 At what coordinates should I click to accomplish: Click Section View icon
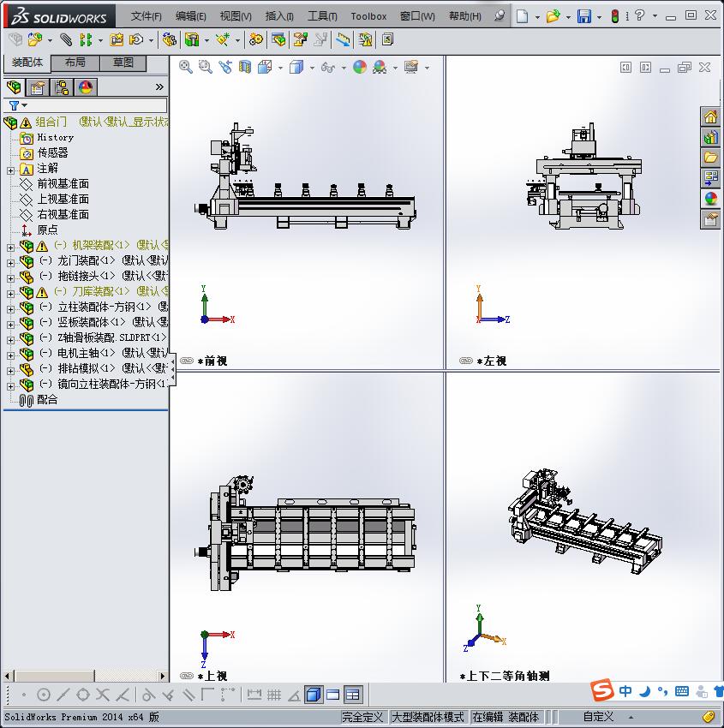point(245,68)
